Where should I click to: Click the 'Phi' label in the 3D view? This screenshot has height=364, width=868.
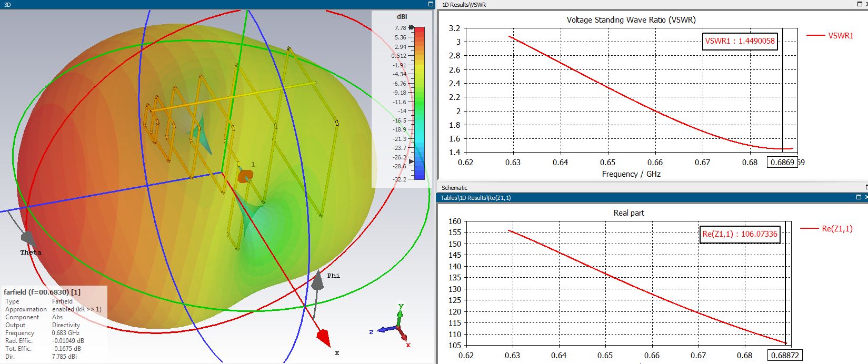pyautogui.click(x=334, y=276)
